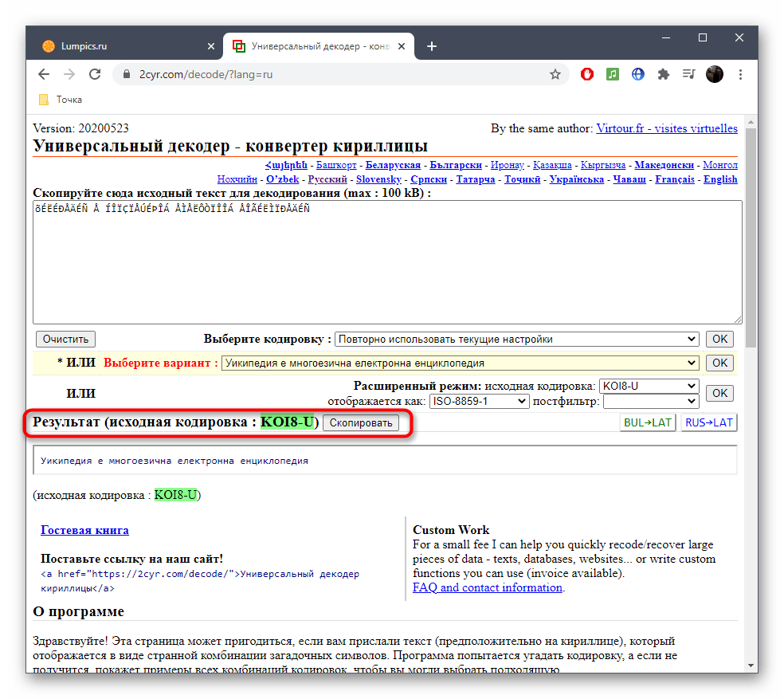Viewport: 784px width, 699px height.
Task: Switch language to Тоҷикӣ
Action: point(522,179)
